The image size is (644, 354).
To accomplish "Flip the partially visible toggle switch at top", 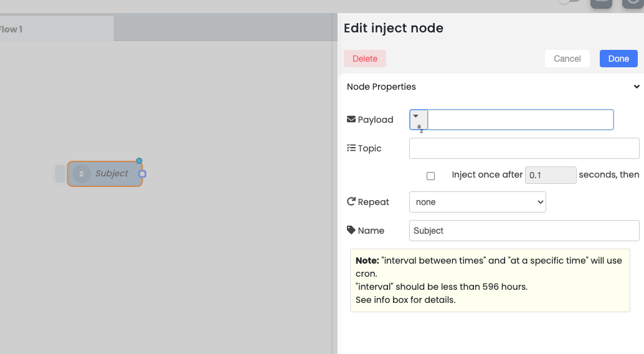I will [x=569, y=1].
